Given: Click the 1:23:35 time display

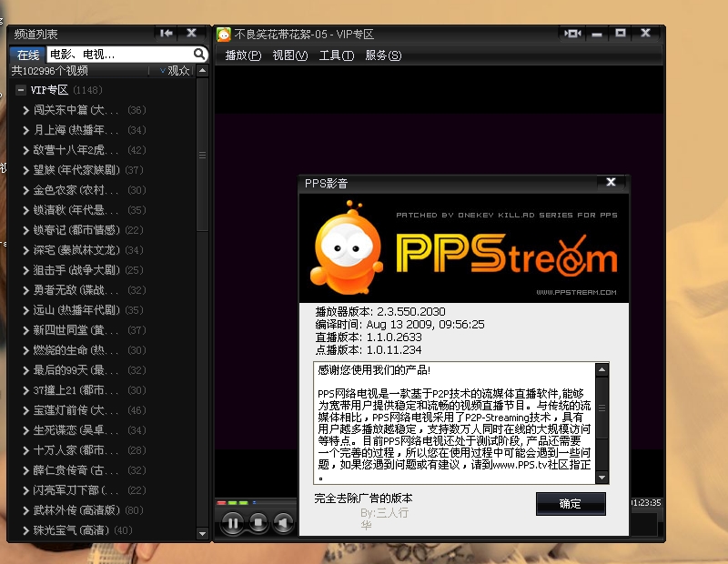Looking at the screenshot, I should click(647, 502).
